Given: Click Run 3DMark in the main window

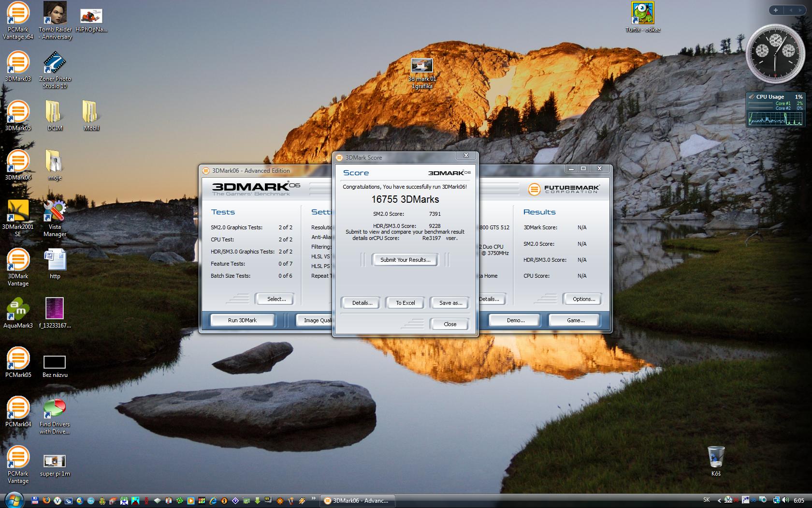Looking at the screenshot, I should pos(242,320).
